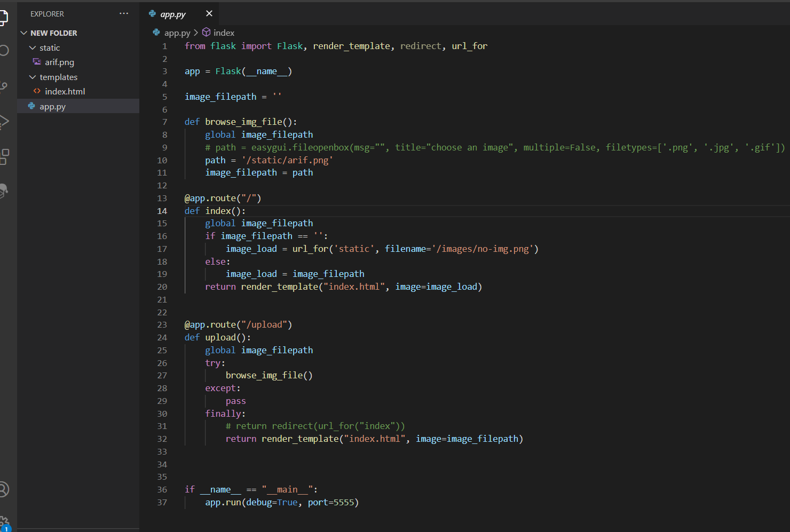Click 'browse_img_file()' call on line 27
790x532 pixels.
click(269, 376)
